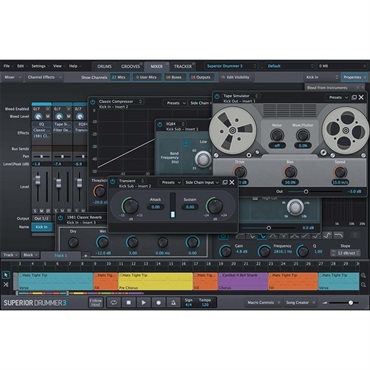Arm the record button in transport

click(x=159, y=302)
